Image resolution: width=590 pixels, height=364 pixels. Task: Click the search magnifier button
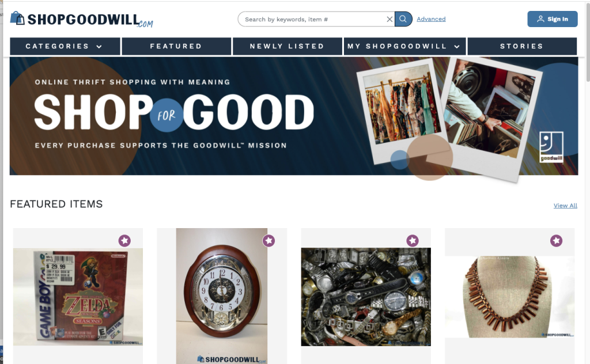click(403, 19)
